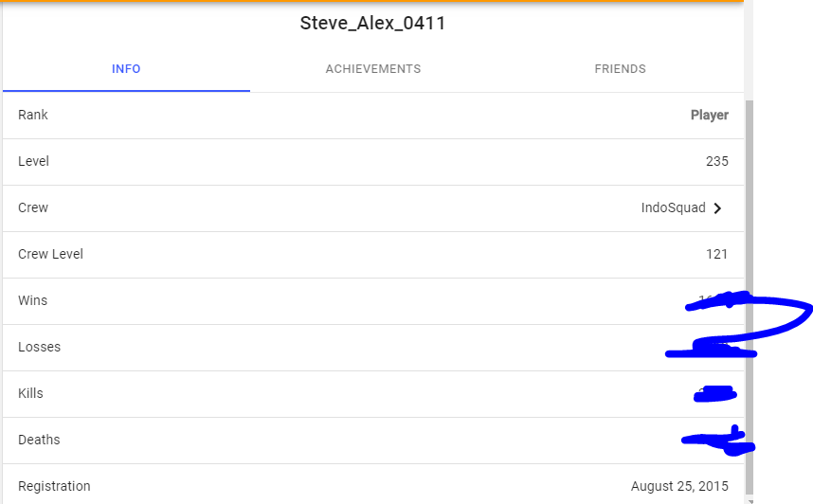
Task: Switch to the INFO tab
Action: [126, 69]
